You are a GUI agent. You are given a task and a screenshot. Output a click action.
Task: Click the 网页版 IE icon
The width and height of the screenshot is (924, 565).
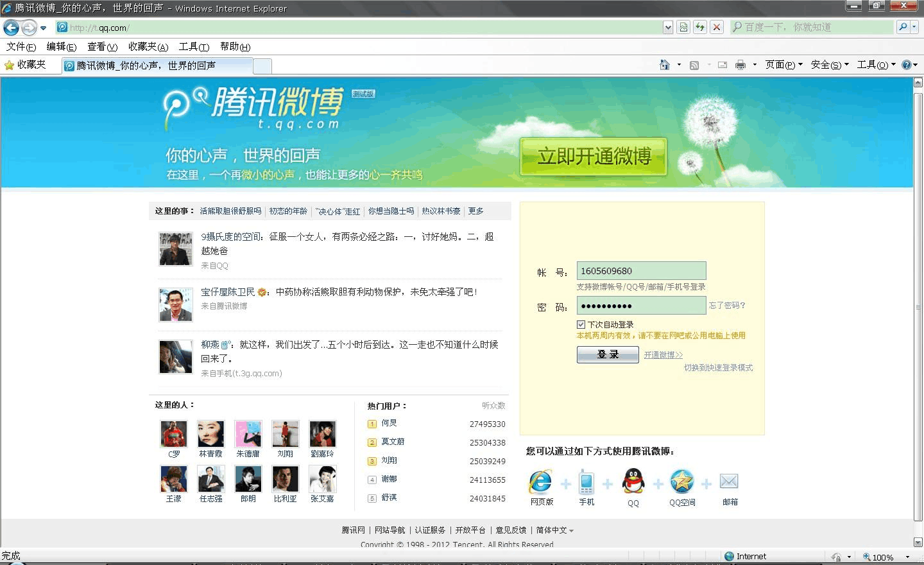click(541, 482)
